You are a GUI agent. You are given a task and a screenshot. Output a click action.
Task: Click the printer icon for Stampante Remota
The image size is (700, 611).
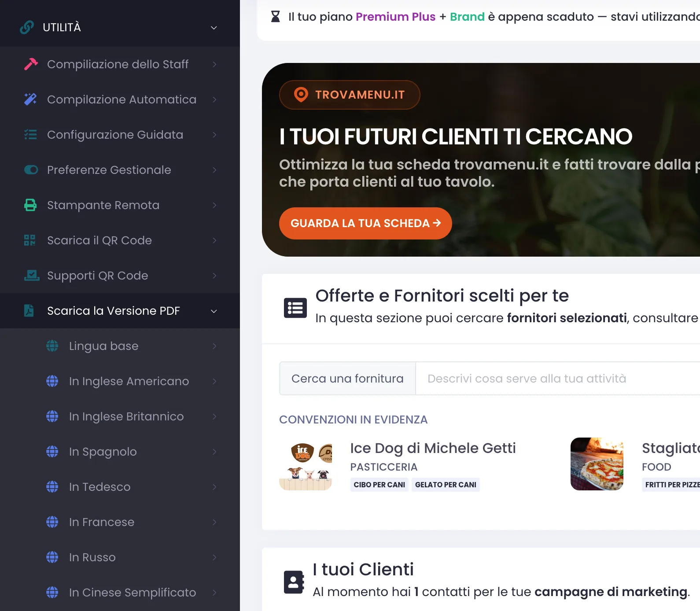[x=30, y=205]
